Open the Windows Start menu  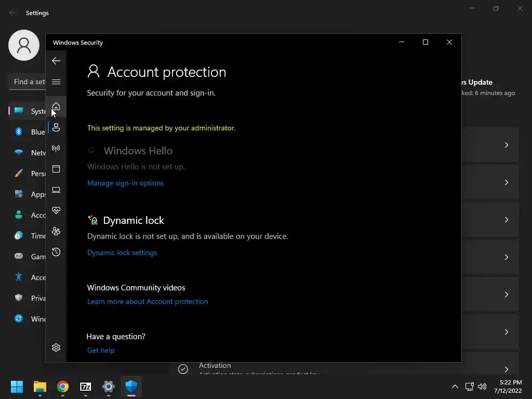pyautogui.click(x=17, y=387)
